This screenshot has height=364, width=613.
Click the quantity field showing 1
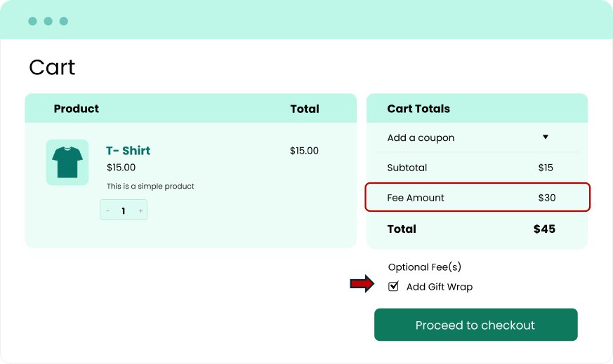(124, 210)
